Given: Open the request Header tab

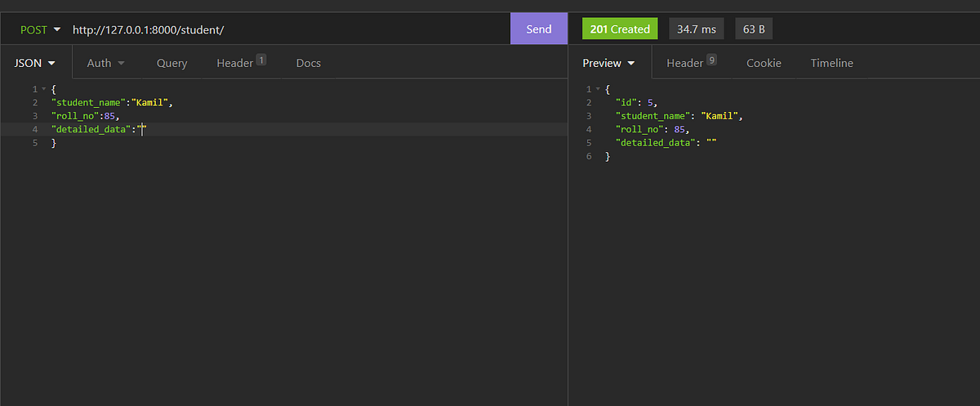Looking at the screenshot, I should (241, 63).
